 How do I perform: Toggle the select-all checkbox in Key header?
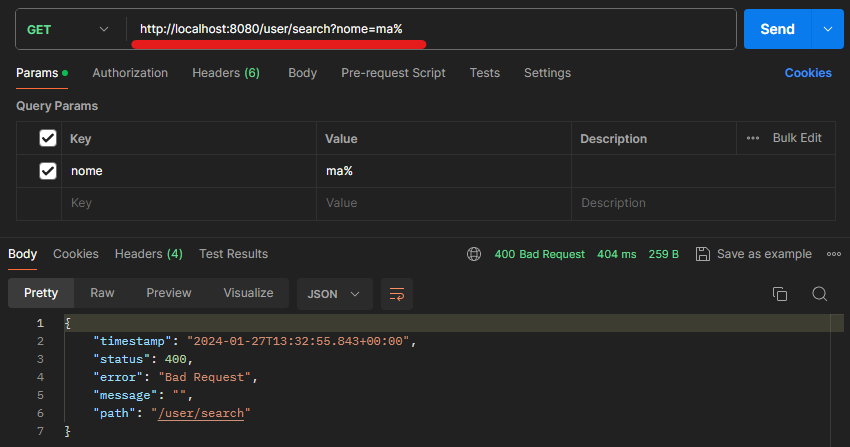[x=48, y=138]
